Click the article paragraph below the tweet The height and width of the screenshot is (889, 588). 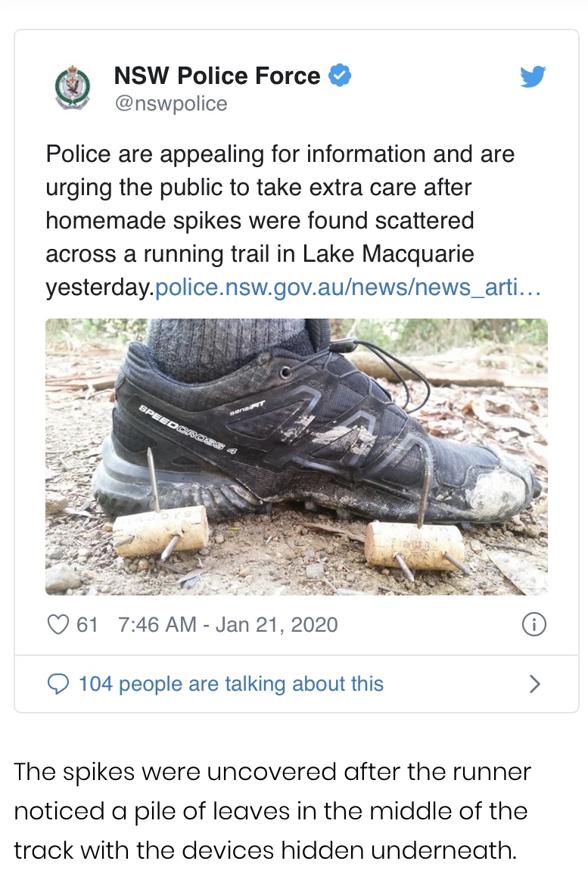pyautogui.click(x=272, y=811)
